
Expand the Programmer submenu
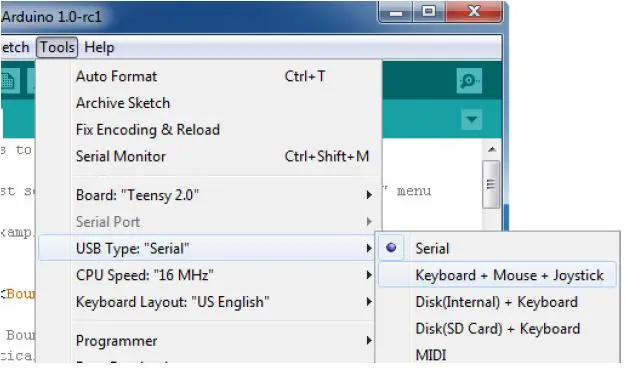point(207,341)
